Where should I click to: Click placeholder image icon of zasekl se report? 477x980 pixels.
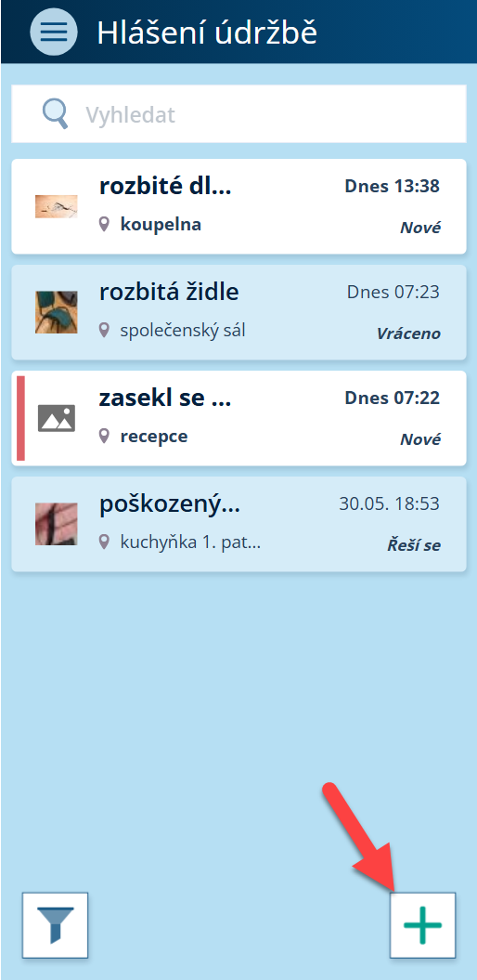[x=57, y=418]
